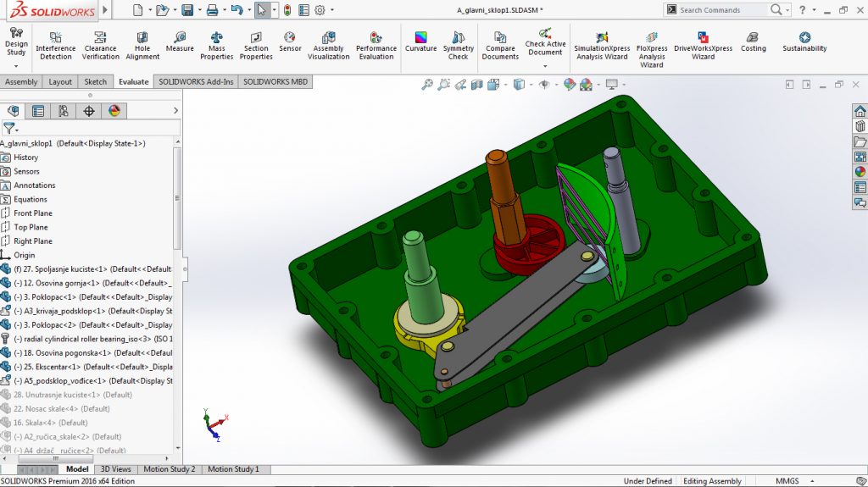
Task: Open Mass Properties
Action: pyautogui.click(x=216, y=46)
